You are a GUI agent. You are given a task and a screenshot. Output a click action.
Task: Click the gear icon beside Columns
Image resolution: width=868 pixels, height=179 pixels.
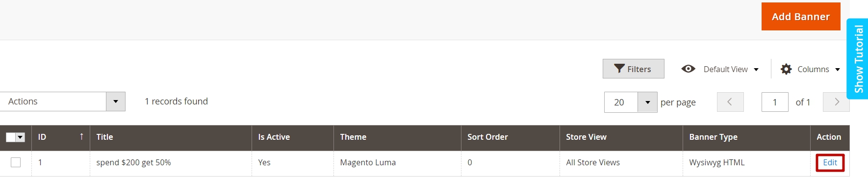[786, 69]
